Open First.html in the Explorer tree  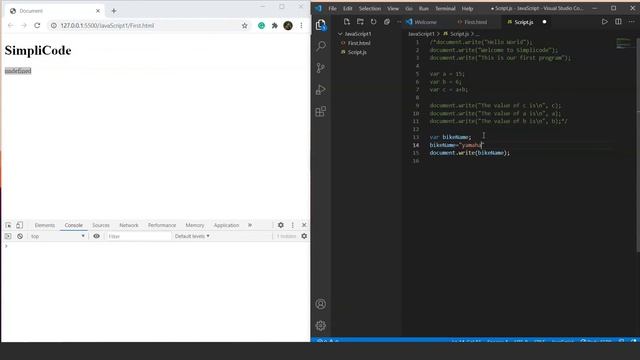point(359,43)
